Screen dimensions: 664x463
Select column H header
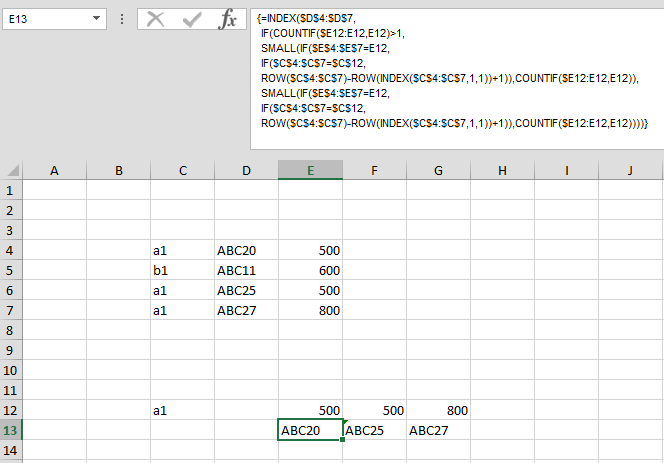pos(502,170)
